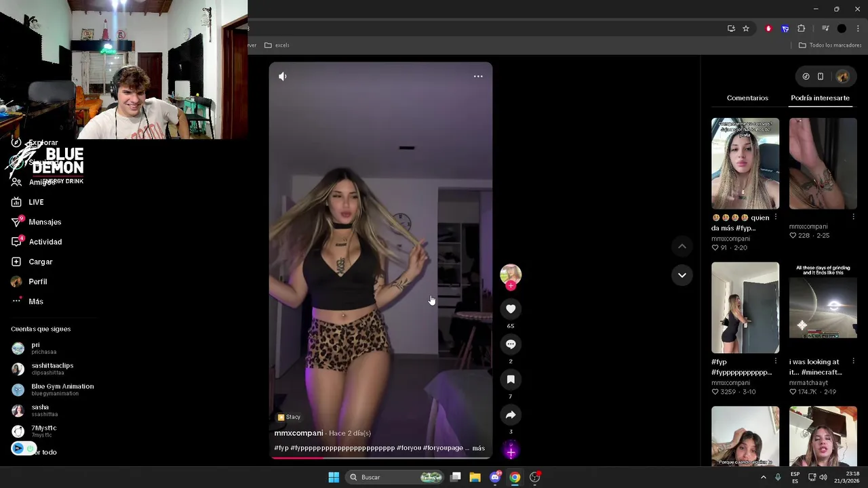Open options for the quien da más video
Image resolution: width=868 pixels, height=488 pixels.
[776, 218]
